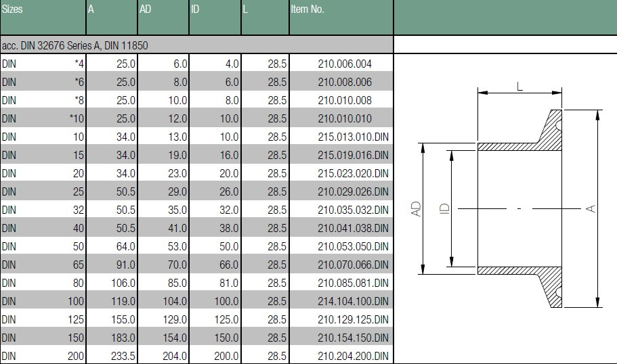
Task: Click the *4 size cell
Action: click(79, 64)
